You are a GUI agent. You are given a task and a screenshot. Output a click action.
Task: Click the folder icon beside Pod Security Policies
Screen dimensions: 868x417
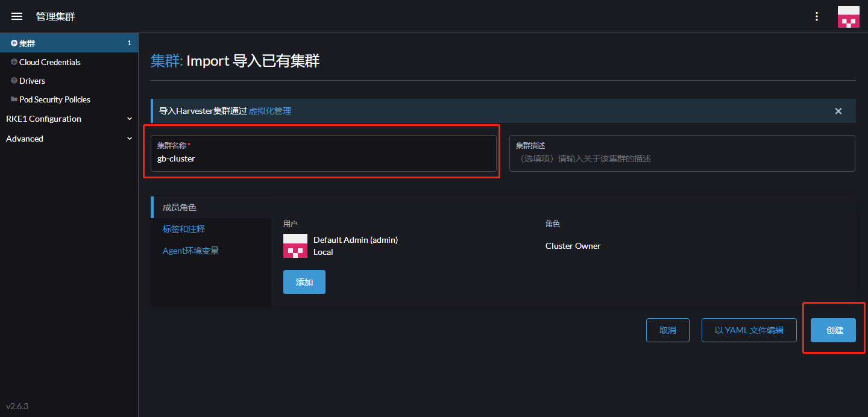14,99
